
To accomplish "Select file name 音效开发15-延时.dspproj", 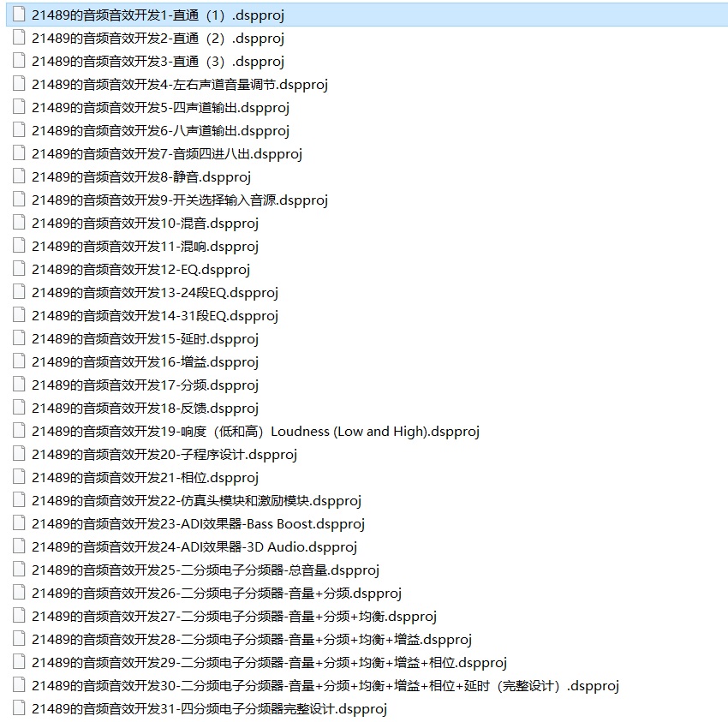I will 146,339.
